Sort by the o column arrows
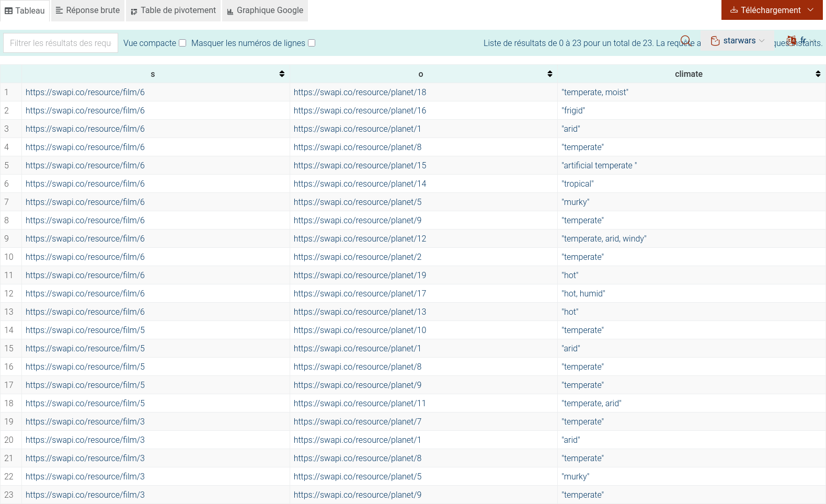 (x=549, y=74)
